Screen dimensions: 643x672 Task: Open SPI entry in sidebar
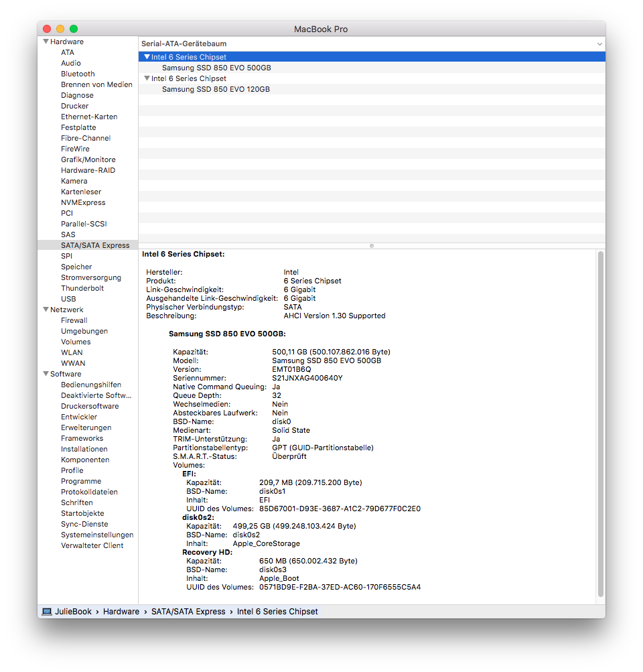point(66,256)
